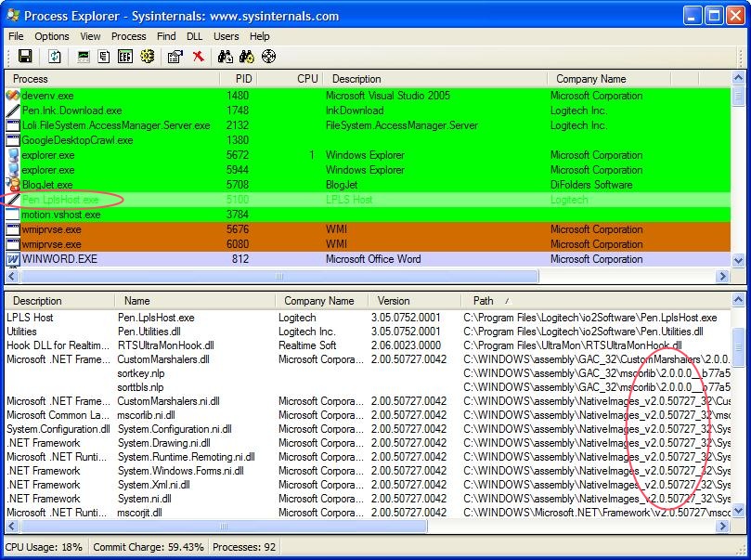Open the Help menu

click(260, 36)
